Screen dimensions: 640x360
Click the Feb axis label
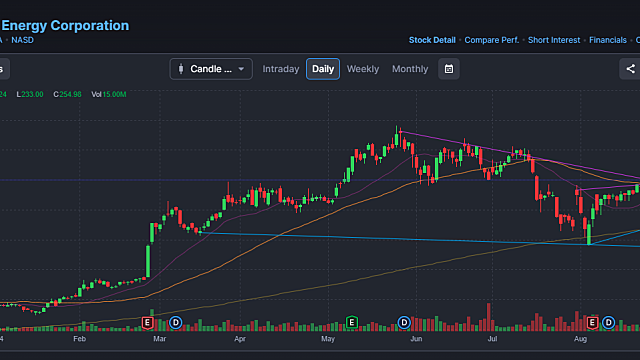(80, 339)
